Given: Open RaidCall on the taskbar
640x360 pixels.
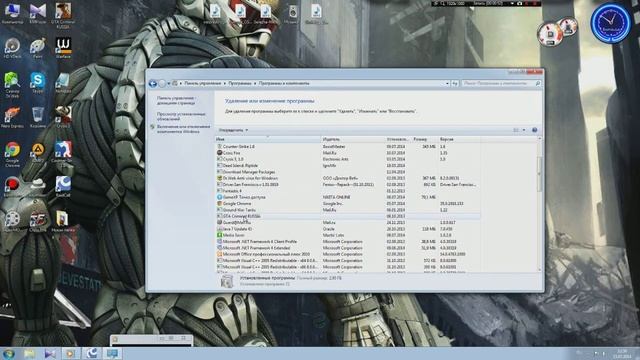Looking at the screenshot, I should (x=92, y=353).
